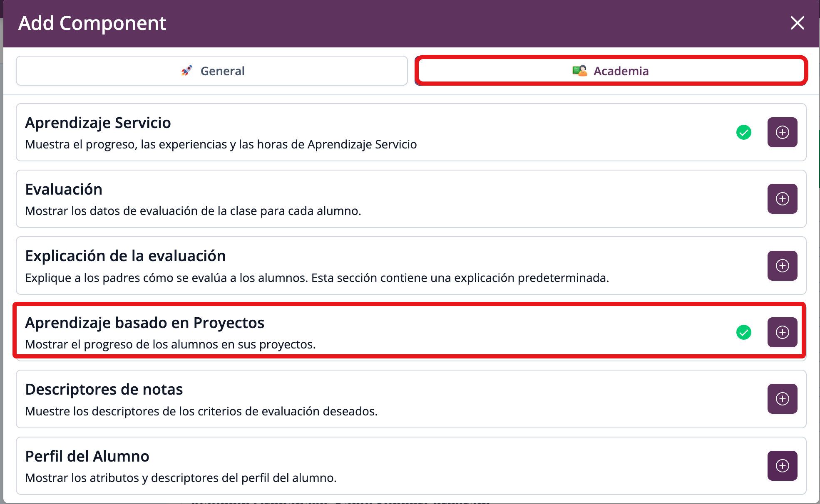Switch to the General tab
820x504 pixels.
pyautogui.click(x=212, y=71)
